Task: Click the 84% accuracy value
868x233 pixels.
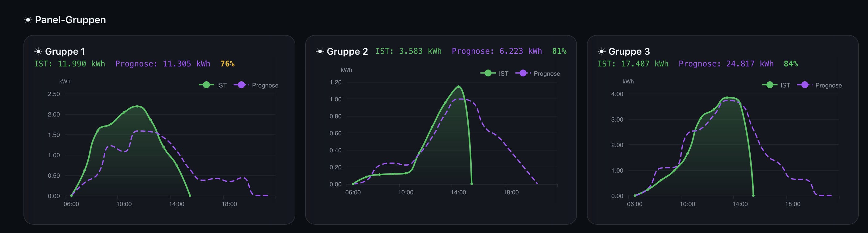Action: [x=791, y=64]
